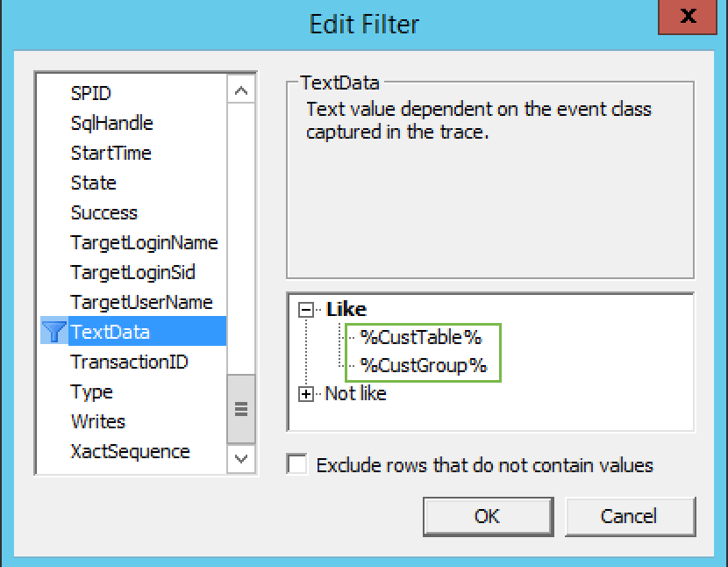Pick the StartTime column
This screenshot has height=567, width=728.
point(111,153)
